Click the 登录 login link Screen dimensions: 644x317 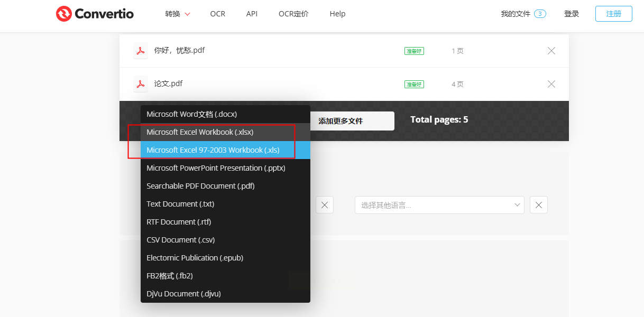(572, 14)
